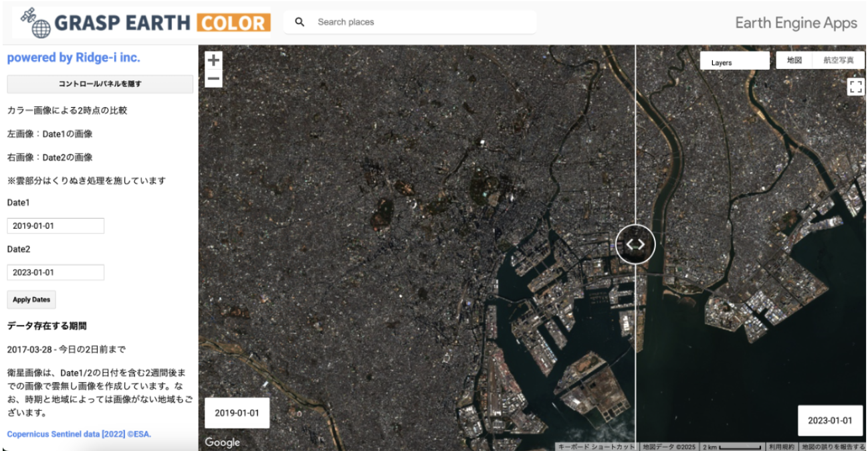The width and height of the screenshot is (868, 451).
Task: Switch to the 地図 map type
Action: 794,60
